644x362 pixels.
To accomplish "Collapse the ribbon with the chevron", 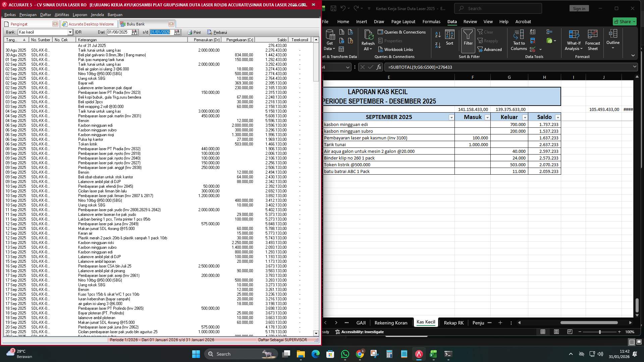I will [x=633, y=55].
